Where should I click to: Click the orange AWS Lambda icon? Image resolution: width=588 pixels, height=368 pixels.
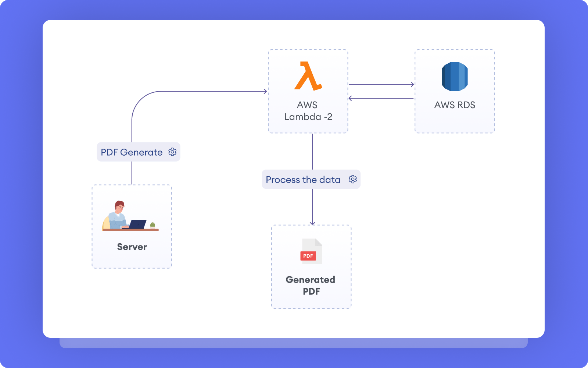(x=308, y=76)
